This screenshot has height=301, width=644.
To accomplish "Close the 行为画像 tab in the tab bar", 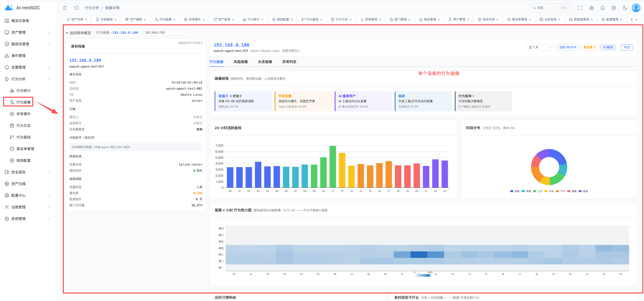I will point(174,19).
